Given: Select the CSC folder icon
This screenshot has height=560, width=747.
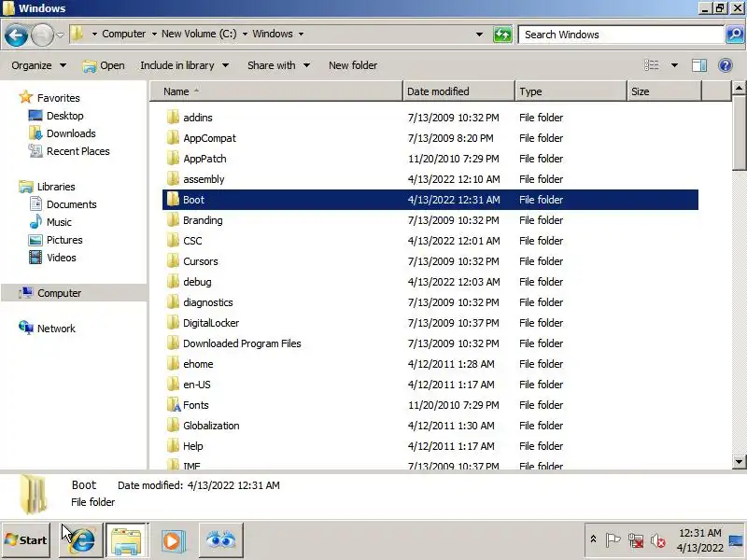Looking at the screenshot, I should point(173,240).
